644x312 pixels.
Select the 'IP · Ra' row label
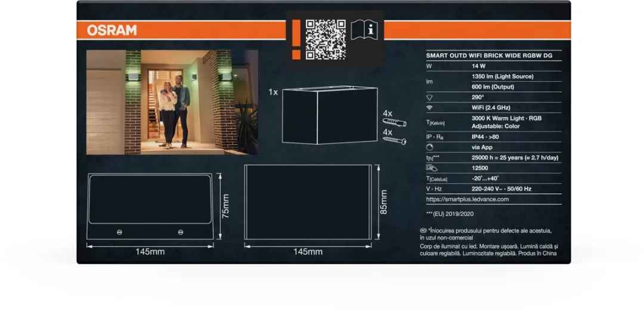(435, 137)
